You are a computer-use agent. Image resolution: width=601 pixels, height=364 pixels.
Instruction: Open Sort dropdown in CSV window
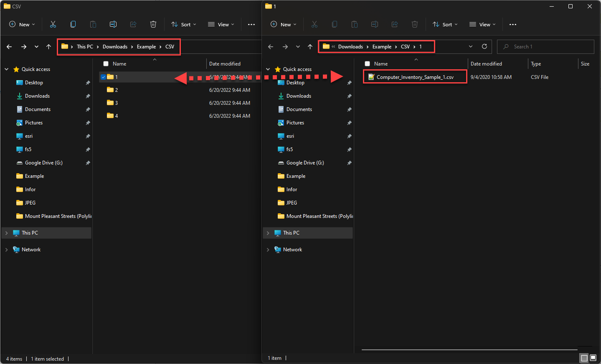coord(184,24)
